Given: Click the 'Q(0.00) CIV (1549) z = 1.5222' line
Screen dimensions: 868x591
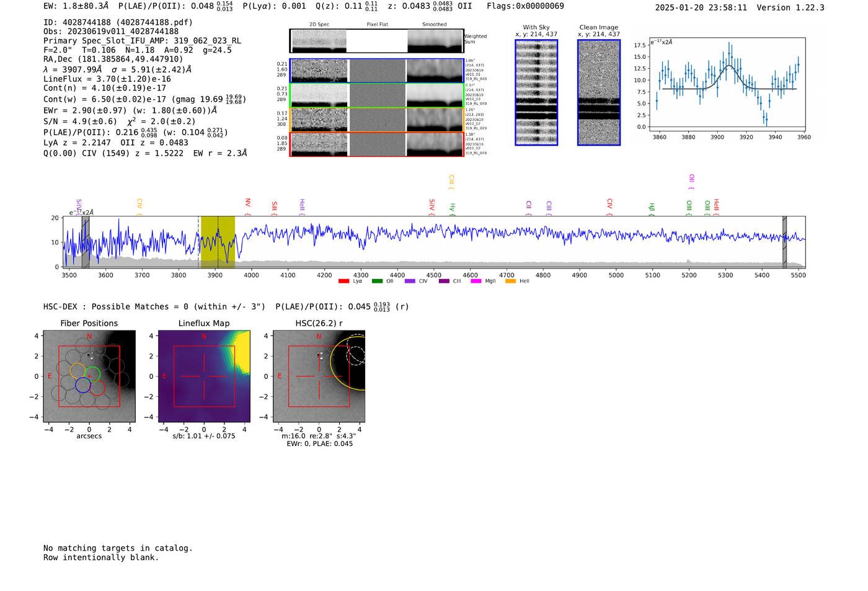Looking at the screenshot, I should [x=113, y=153].
